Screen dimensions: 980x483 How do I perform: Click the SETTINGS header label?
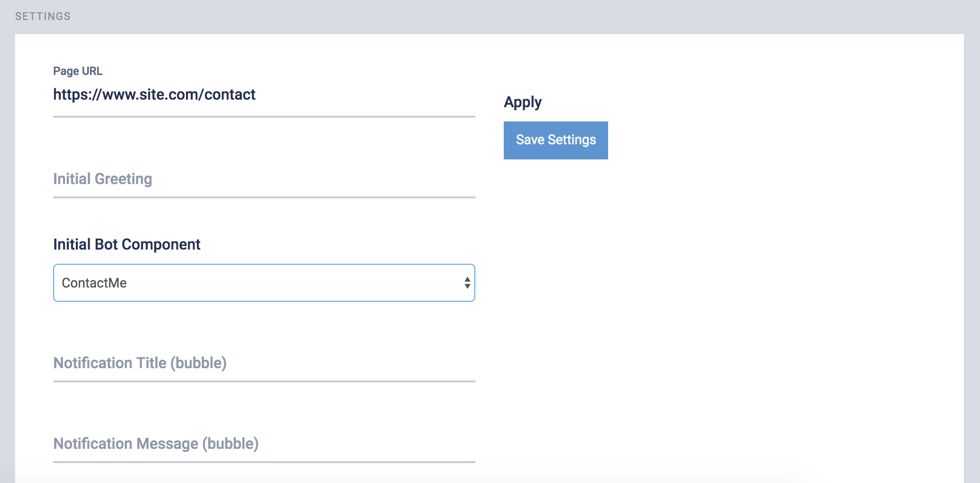tap(43, 16)
